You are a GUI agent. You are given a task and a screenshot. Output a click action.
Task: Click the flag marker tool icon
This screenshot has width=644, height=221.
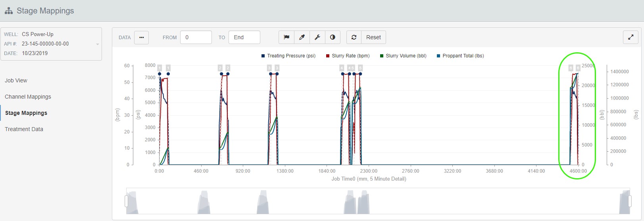coord(286,37)
